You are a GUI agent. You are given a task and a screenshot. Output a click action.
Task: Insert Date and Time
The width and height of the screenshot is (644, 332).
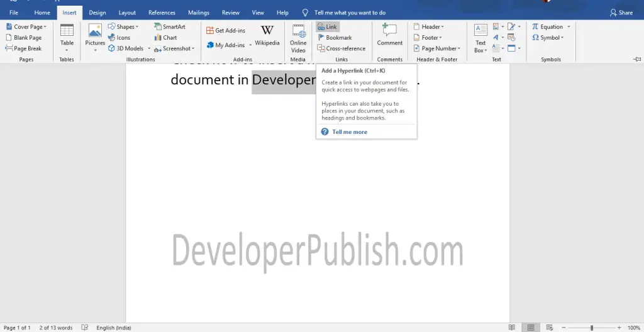[511, 37]
